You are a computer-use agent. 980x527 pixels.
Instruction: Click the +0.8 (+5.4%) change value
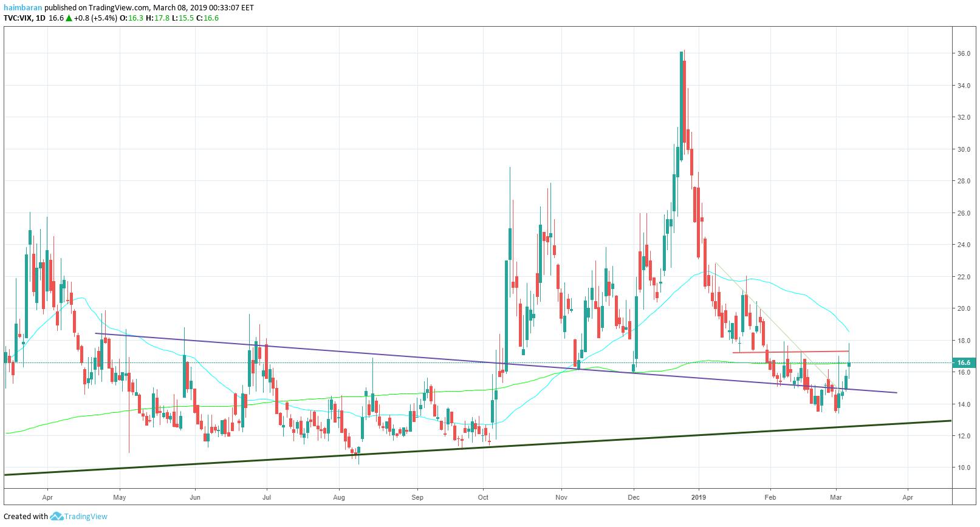pyautogui.click(x=95, y=18)
